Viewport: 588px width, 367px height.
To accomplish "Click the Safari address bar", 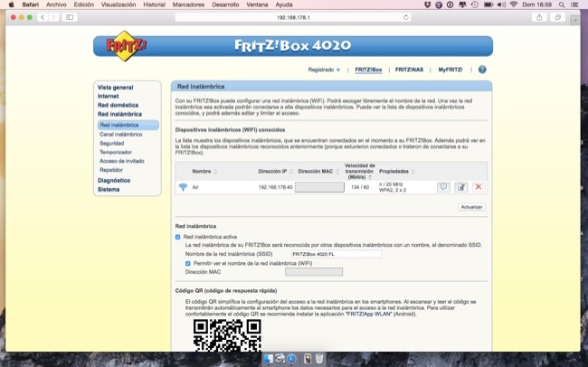I will point(293,17).
